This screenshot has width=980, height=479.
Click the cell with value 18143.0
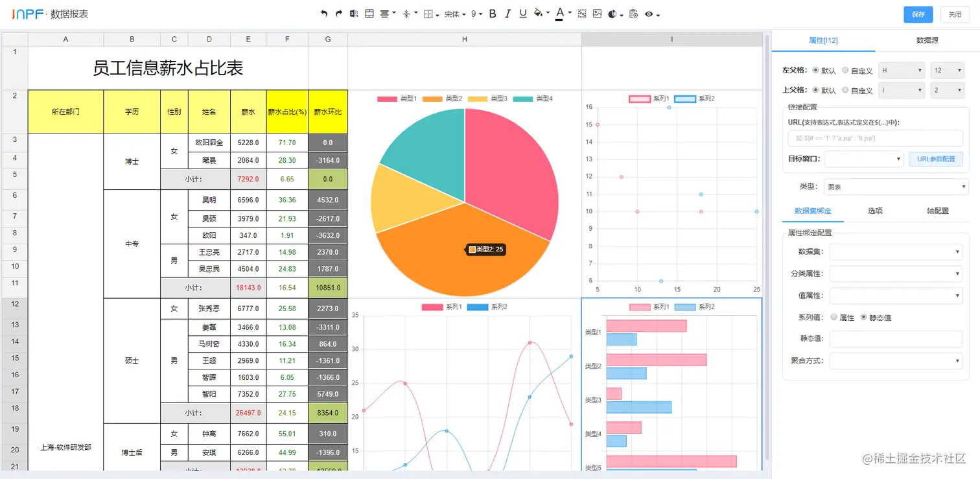click(248, 287)
